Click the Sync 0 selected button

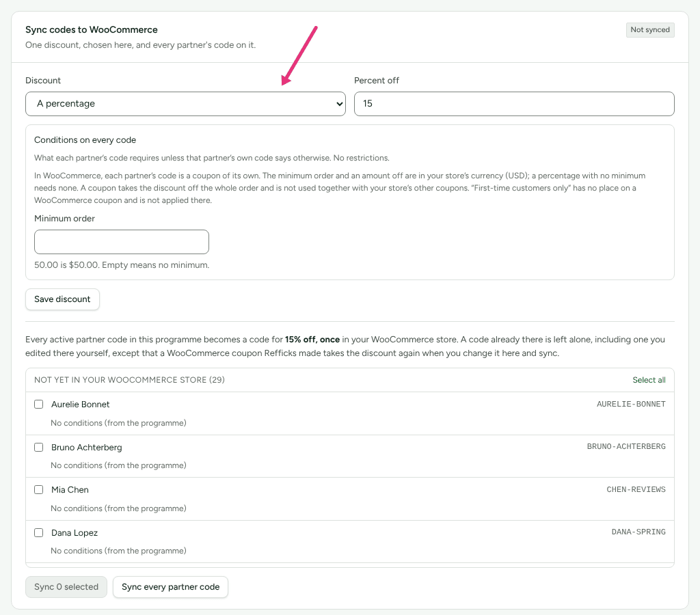(66, 587)
